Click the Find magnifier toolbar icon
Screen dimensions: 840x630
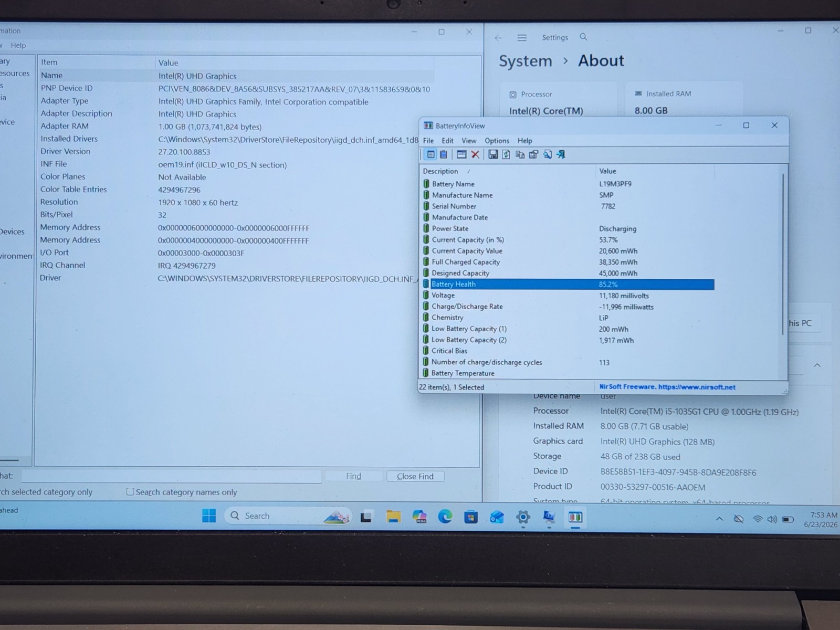tap(547, 154)
